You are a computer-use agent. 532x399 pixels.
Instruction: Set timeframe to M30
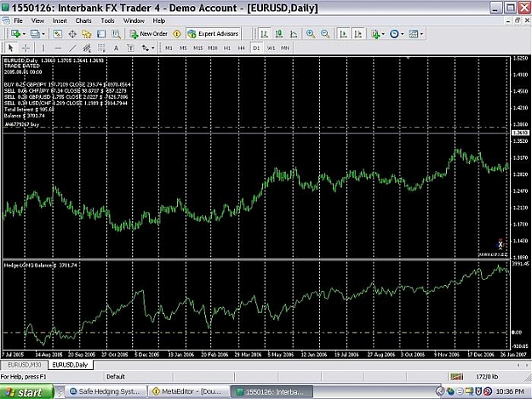coord(213,48)
